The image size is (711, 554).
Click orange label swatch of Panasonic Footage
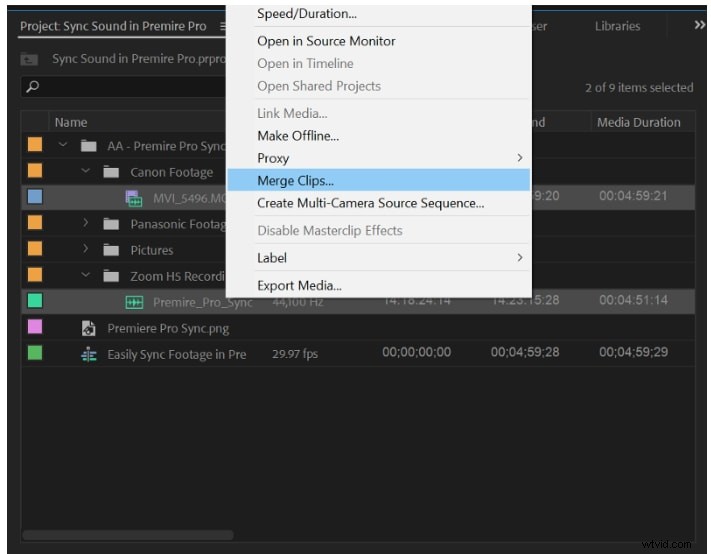[x=35, y=223]
